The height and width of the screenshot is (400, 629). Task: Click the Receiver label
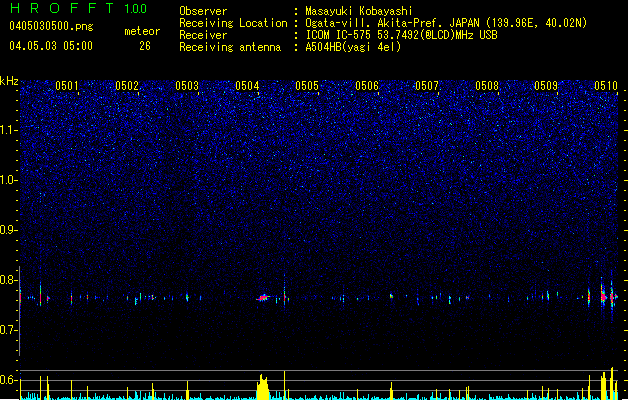[203, 35]
